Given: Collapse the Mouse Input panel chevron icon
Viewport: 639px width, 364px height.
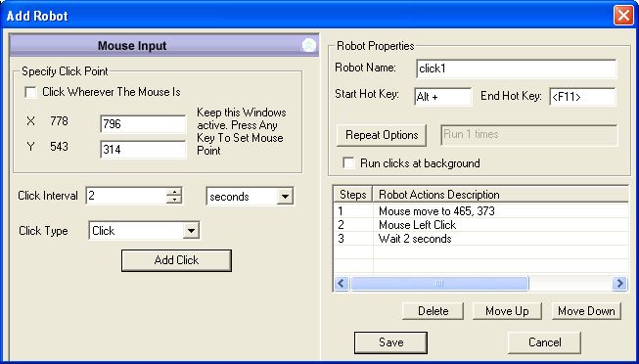Looking at the screenshot, I should tap(309, 45).
